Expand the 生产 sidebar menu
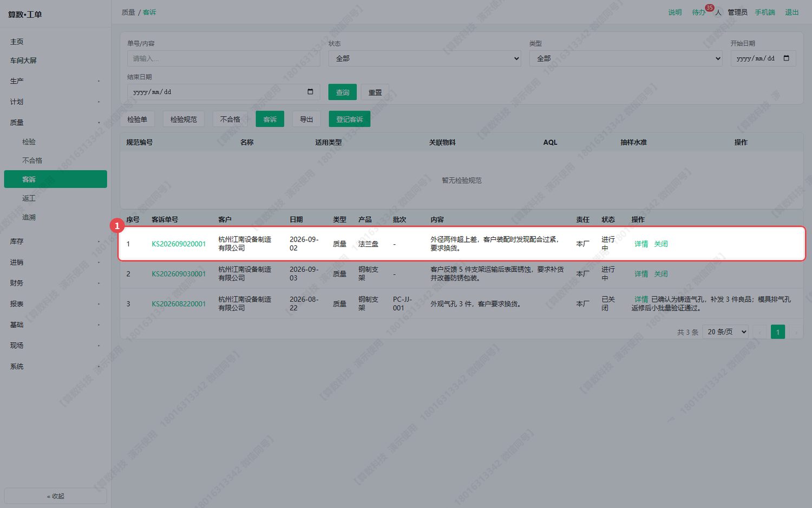Viewport: 812px width, 508px height. pyautogui.click(x=55, y=81)
